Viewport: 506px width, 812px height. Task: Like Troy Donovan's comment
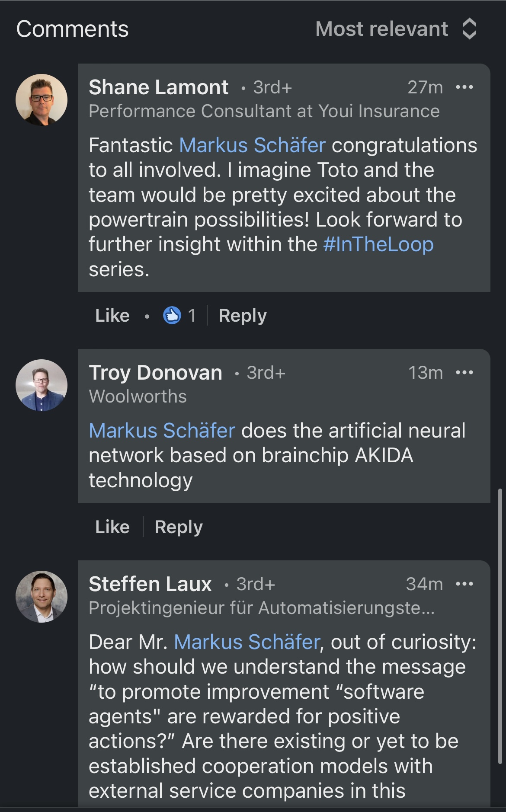pyautogui.click(x=112, y=527)
